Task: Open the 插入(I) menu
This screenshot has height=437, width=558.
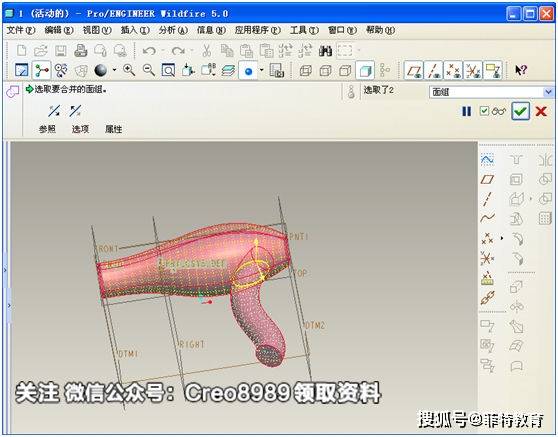Action: [135, 30]
